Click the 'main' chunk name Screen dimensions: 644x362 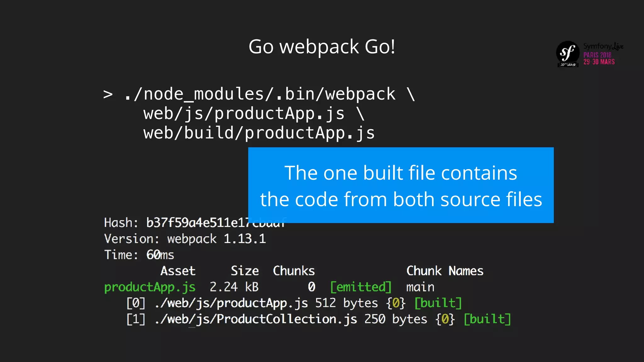click(420, 287)
